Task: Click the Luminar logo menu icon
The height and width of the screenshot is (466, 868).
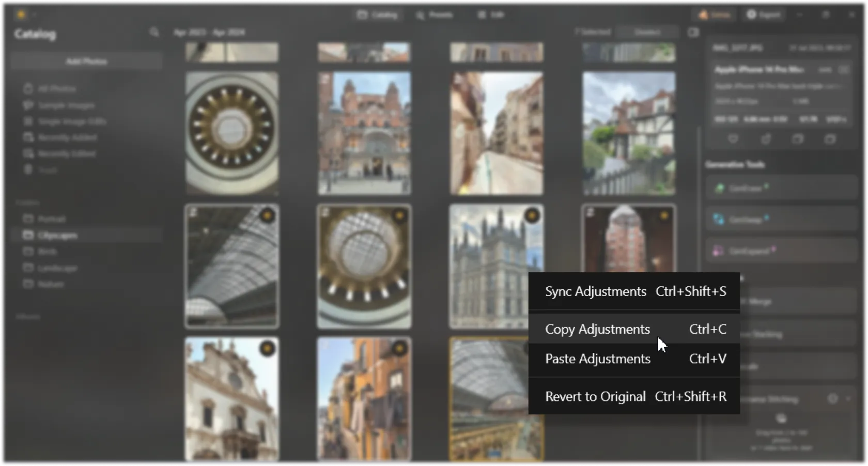Action: click(x=21, y=14)
